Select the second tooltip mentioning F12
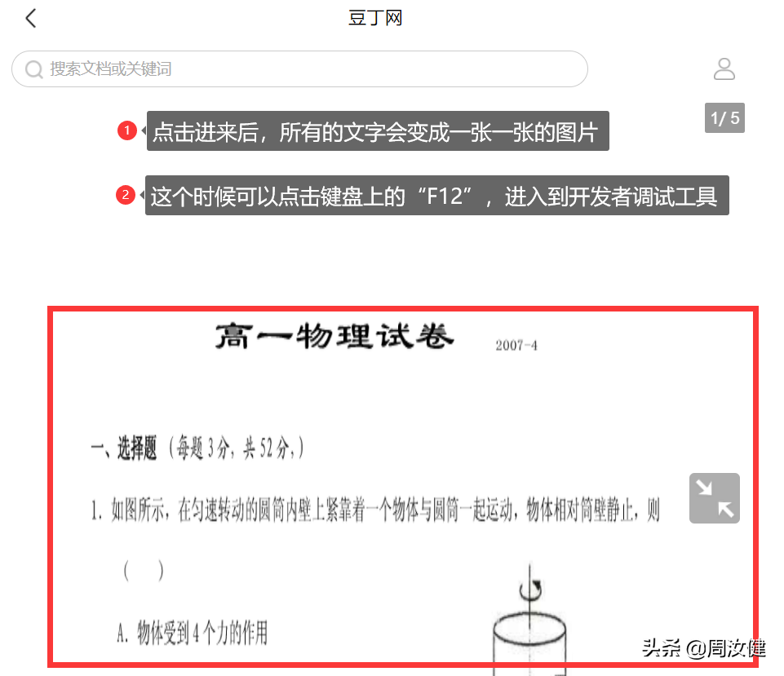The image size is (784, 676). 437,196
